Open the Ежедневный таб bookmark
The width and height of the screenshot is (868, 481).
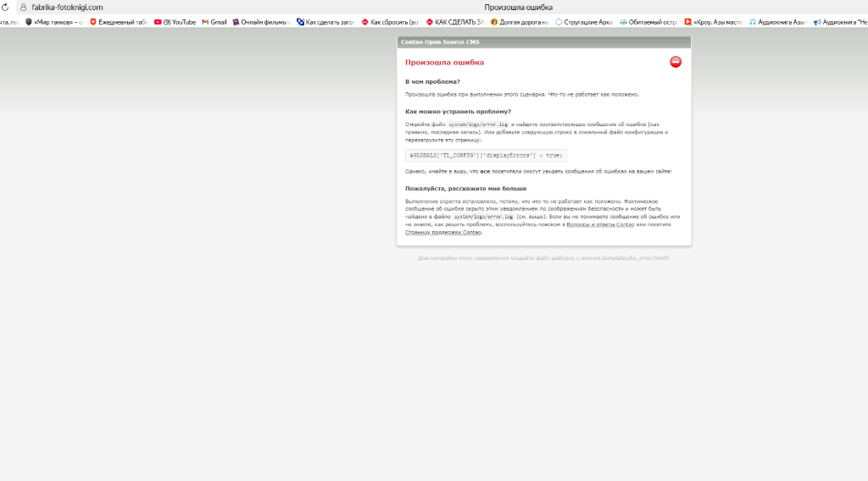pyautogui.click(x=119, y=22)
